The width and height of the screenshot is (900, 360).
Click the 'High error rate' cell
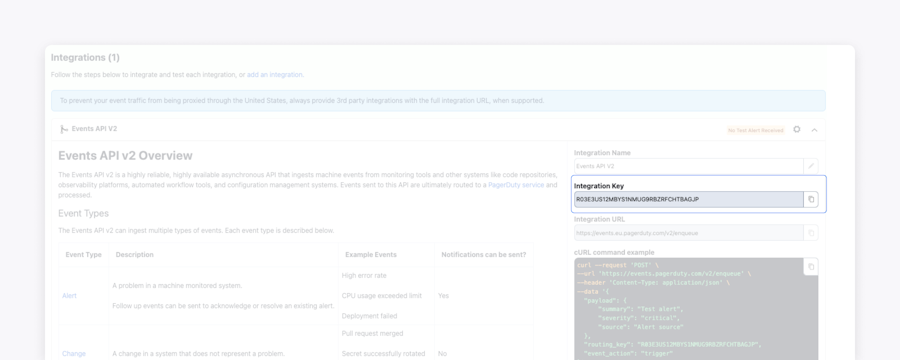(364, 276)
